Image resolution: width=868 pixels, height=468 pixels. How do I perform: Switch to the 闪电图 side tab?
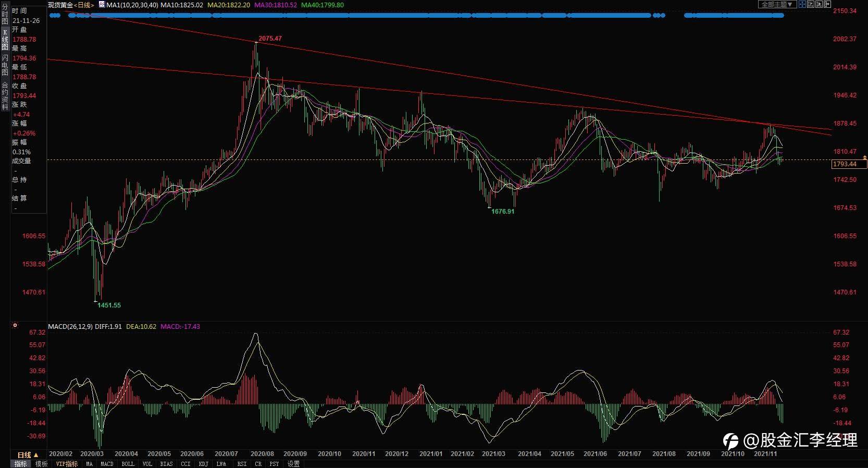point(5,65)
